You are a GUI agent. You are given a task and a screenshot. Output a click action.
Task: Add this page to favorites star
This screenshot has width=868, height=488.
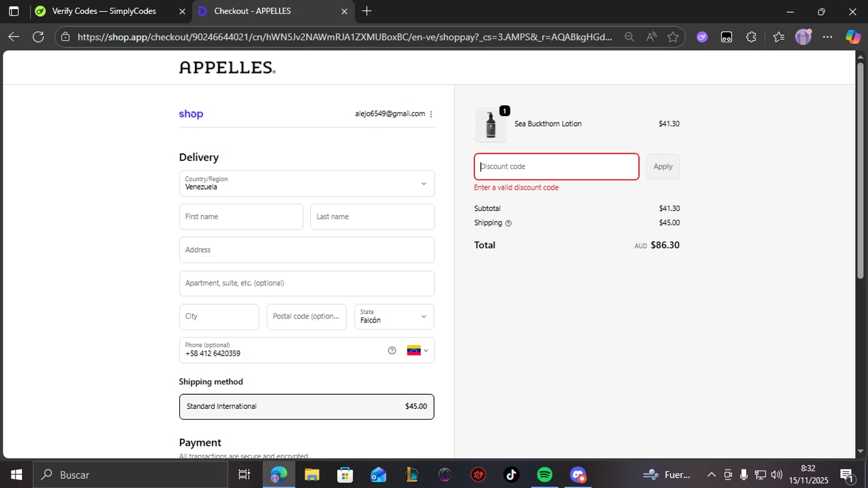(x=672, y=37)
